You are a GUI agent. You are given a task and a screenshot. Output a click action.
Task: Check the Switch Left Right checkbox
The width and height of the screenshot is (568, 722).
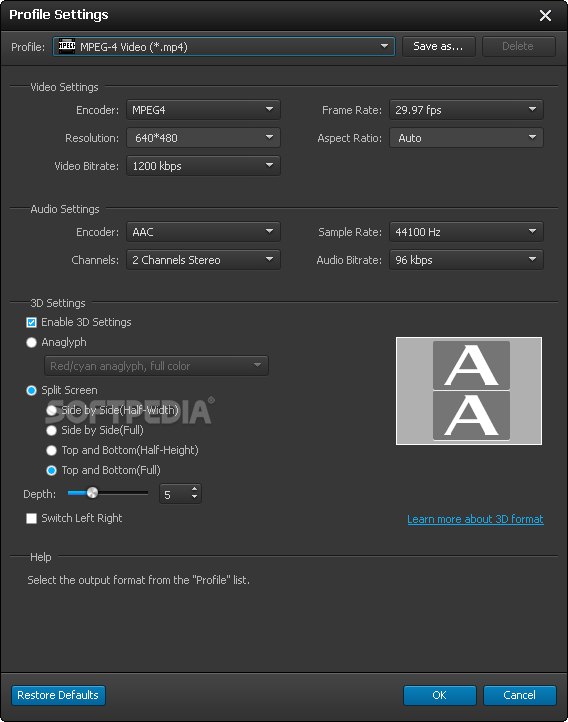point(31,518)
